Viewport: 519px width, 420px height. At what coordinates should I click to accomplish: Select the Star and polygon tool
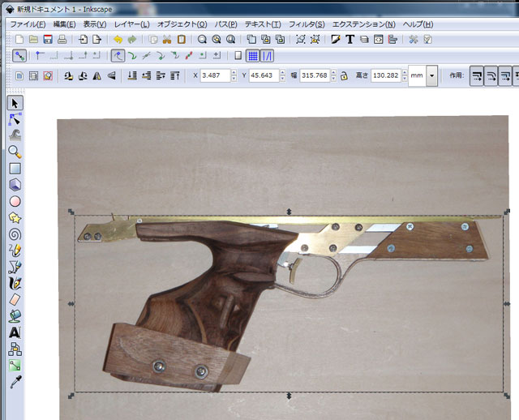click(x=15, y=218)
